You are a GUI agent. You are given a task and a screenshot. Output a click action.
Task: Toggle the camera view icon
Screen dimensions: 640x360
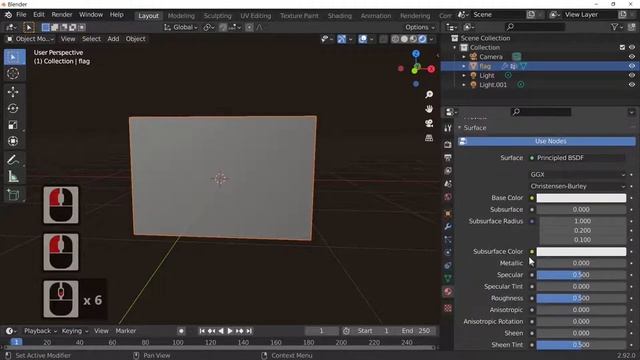429,123
